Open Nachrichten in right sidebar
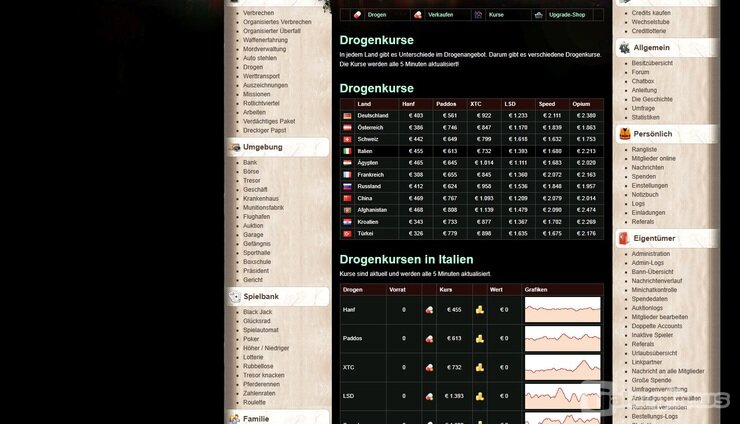Screen dimensions: 740x424 (648, 168)
